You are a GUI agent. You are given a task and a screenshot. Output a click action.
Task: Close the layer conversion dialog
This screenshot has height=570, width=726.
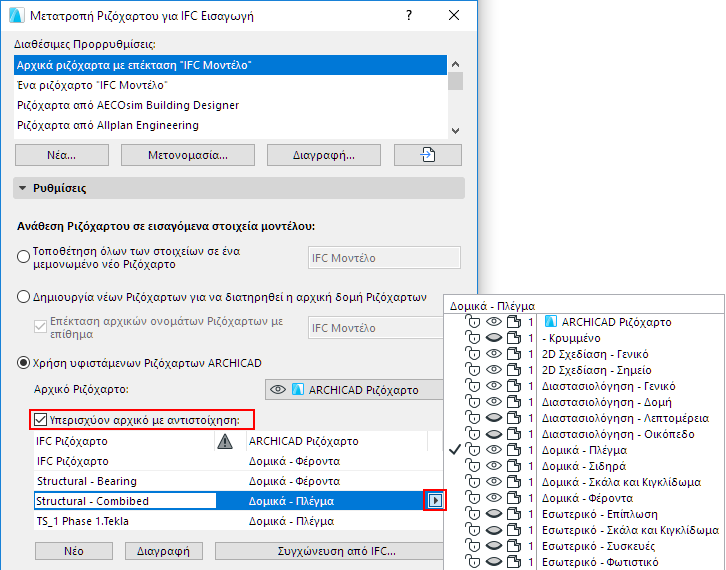click(x=454, y=15)
